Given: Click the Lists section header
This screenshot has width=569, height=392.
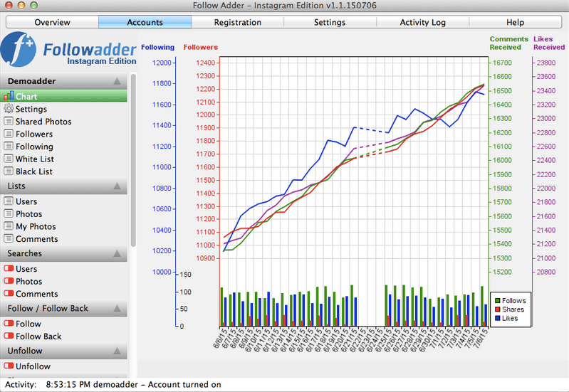Looking at the screenshot, I should point(63,186).
